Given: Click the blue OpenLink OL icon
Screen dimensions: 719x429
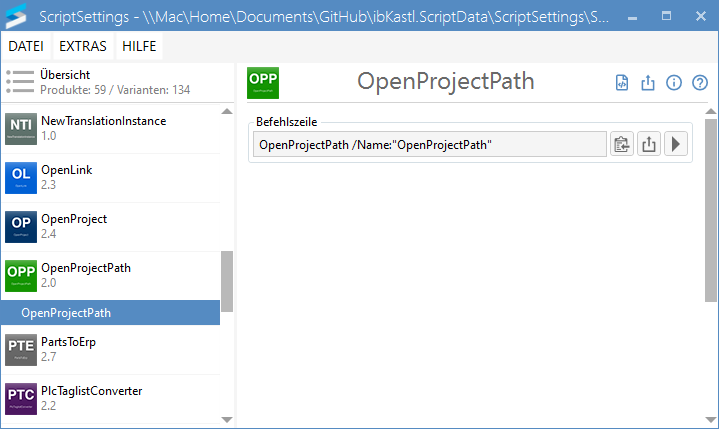Looking at the screenshot, I should tap(21, 177).
